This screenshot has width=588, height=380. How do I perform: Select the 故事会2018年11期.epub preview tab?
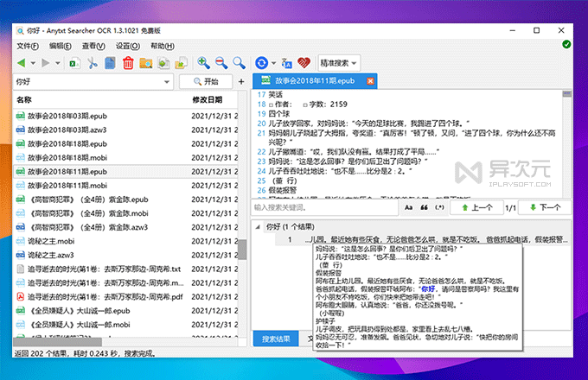point(315,81)
